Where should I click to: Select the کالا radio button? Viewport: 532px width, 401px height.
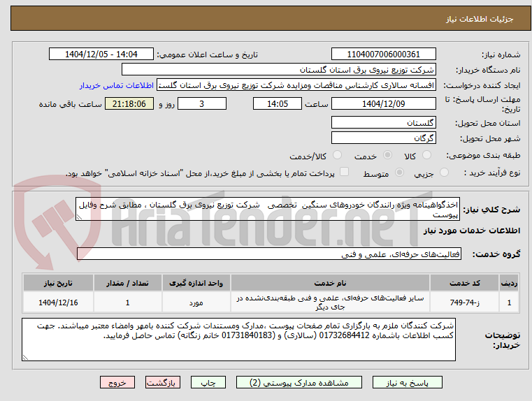(426, 155)
